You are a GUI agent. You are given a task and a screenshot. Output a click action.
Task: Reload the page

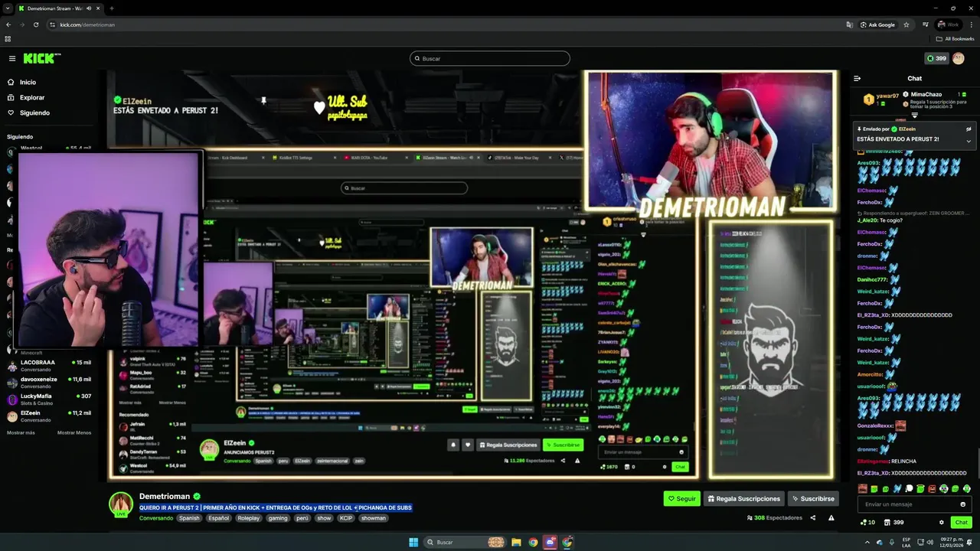tap(35, 24)
